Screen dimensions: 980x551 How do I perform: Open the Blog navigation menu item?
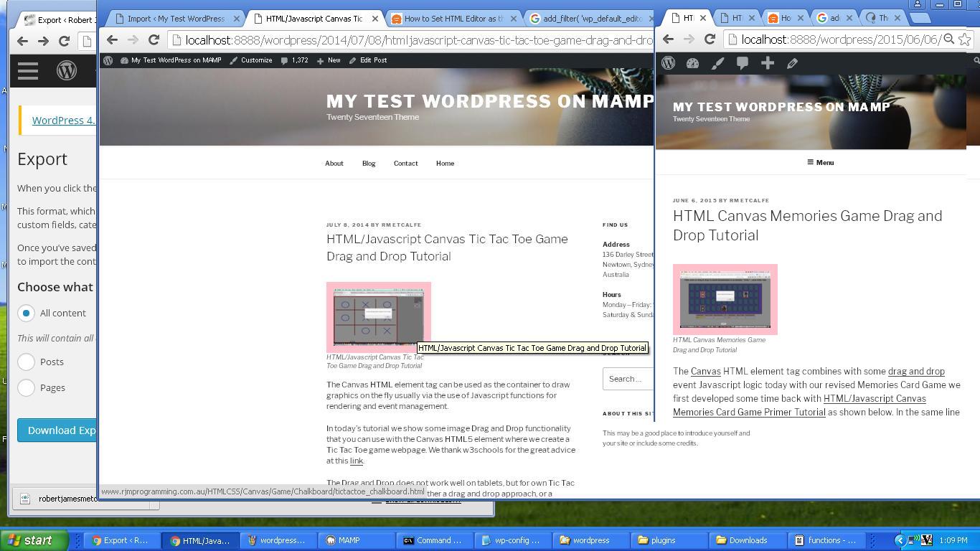369,164
